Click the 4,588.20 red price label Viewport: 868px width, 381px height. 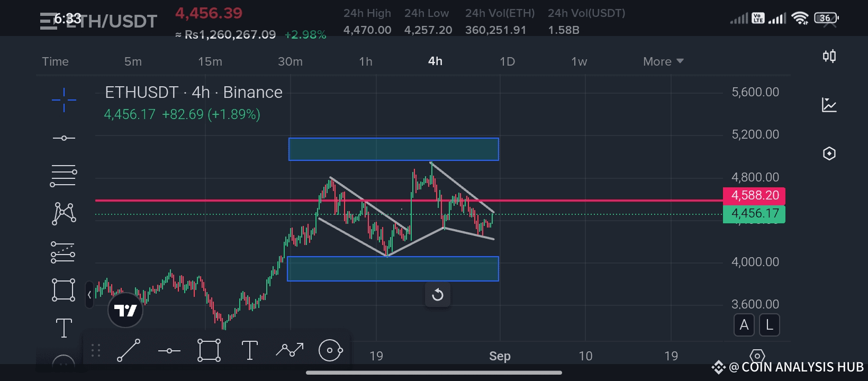(x=754, y=195)
